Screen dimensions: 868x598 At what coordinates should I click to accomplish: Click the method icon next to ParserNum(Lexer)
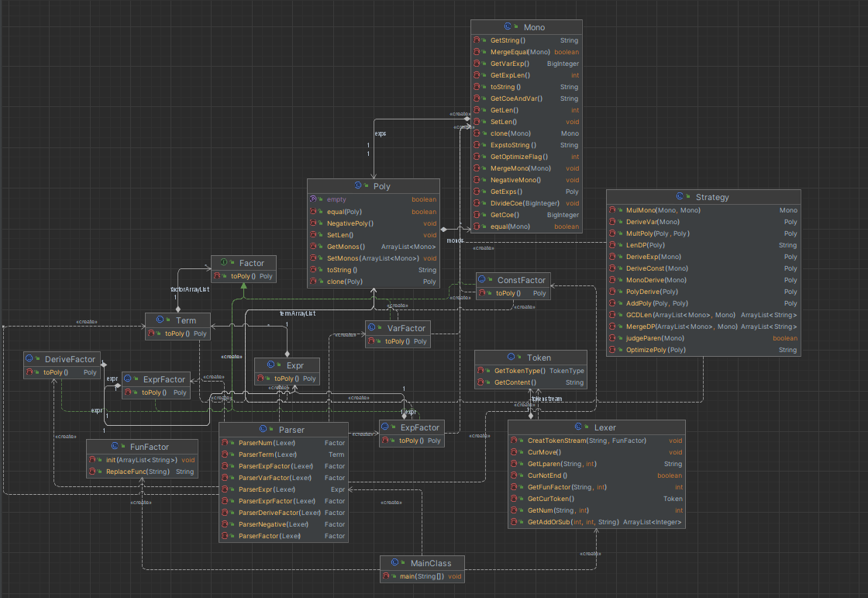coord(226,443)
